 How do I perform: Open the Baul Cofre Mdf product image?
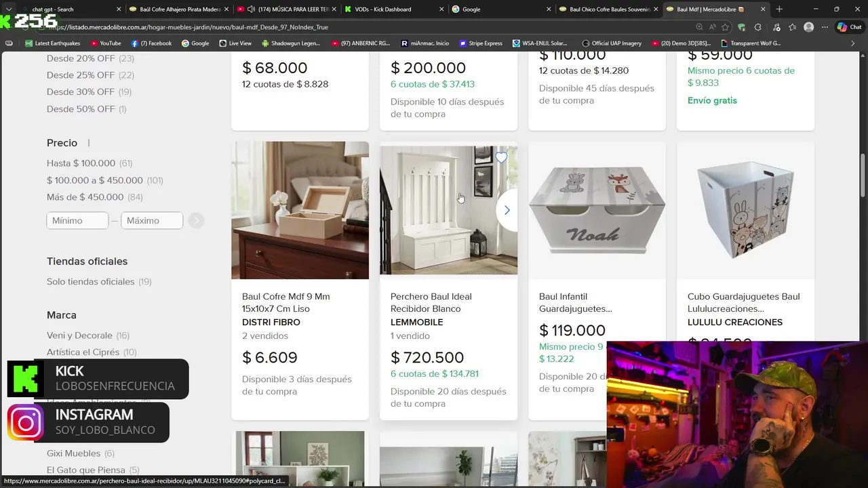point(300,210)
